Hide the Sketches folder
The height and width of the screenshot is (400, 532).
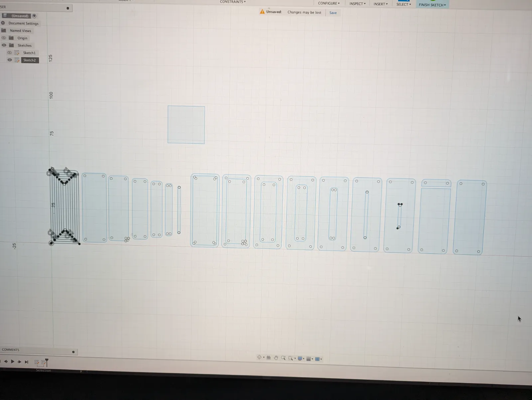(x=4, y=45)
